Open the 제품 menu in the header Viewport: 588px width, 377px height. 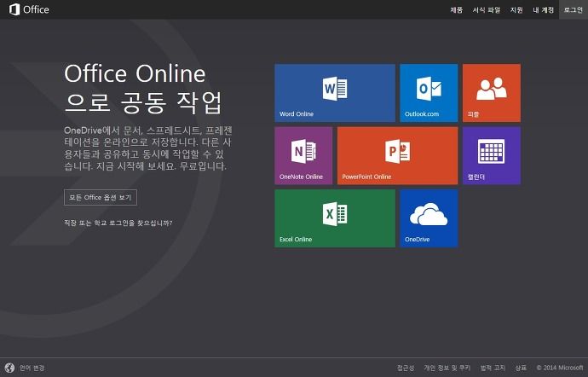[x=457, y=9]
